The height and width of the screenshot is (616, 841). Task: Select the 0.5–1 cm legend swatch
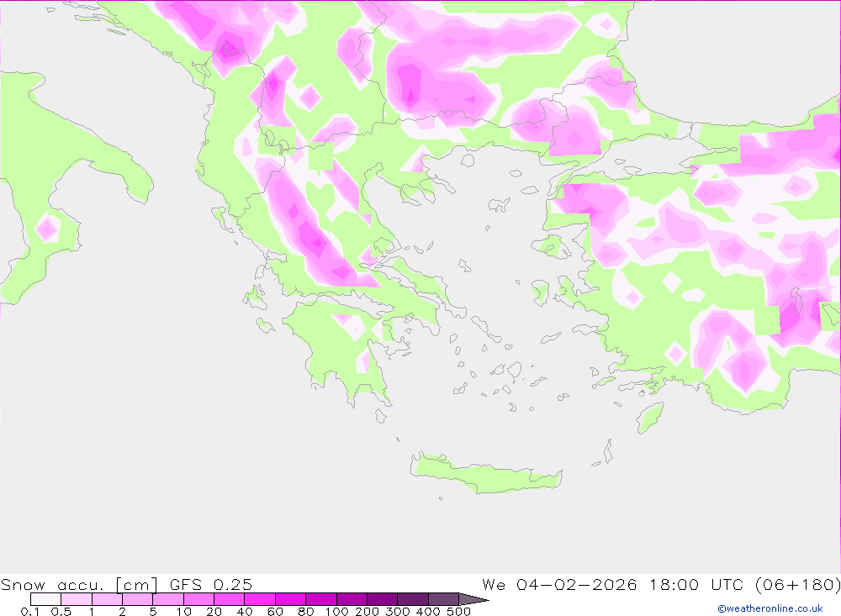(77, 599)
